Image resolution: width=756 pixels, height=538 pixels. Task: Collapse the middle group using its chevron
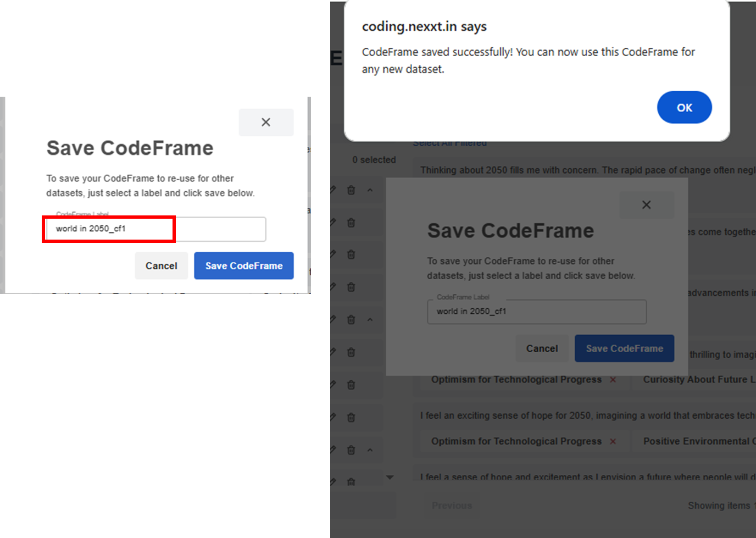pos(370,319)
